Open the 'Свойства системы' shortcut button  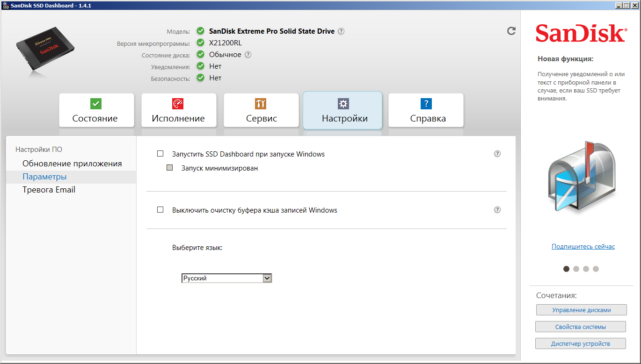click(581, 327)
